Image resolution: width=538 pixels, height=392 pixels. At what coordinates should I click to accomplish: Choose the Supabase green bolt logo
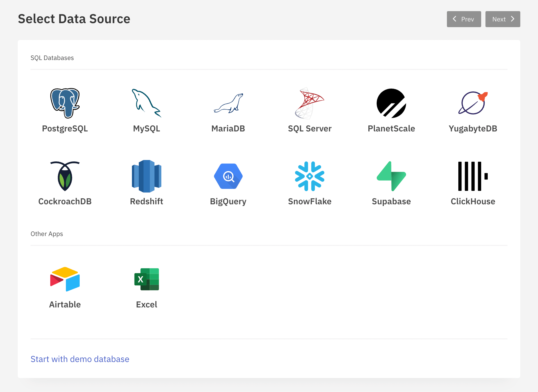tap(391, 176)
